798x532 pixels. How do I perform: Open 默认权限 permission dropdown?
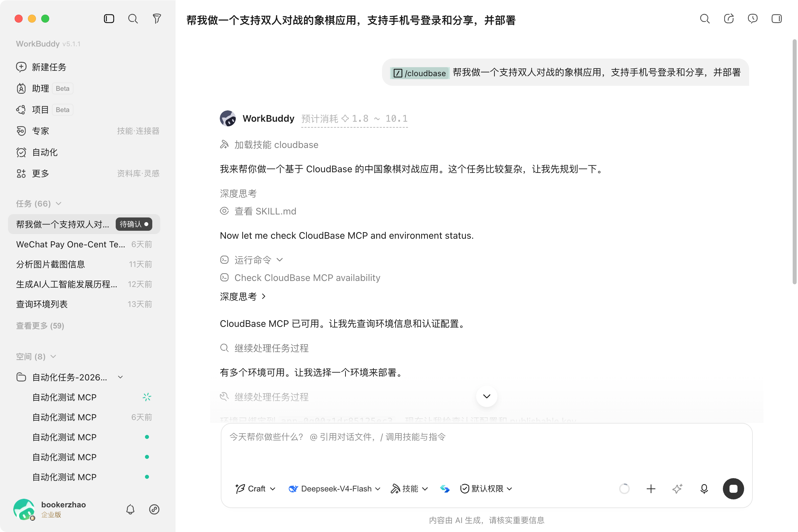tap(486, 488)
